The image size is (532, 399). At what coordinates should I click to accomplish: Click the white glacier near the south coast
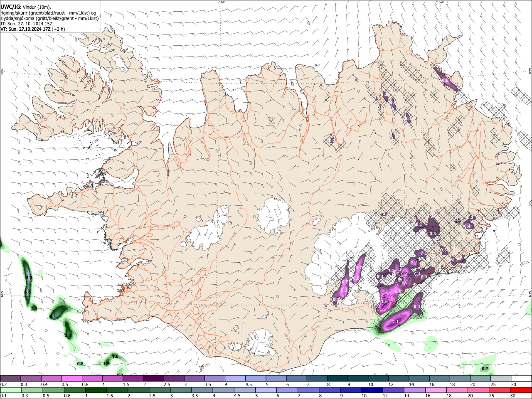pos(261,343)
